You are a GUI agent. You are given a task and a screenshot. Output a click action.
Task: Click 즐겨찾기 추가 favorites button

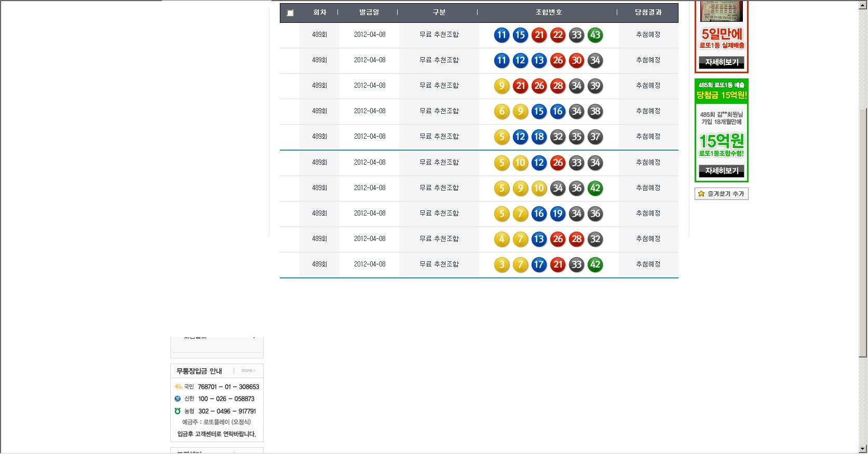coord(721,194)
